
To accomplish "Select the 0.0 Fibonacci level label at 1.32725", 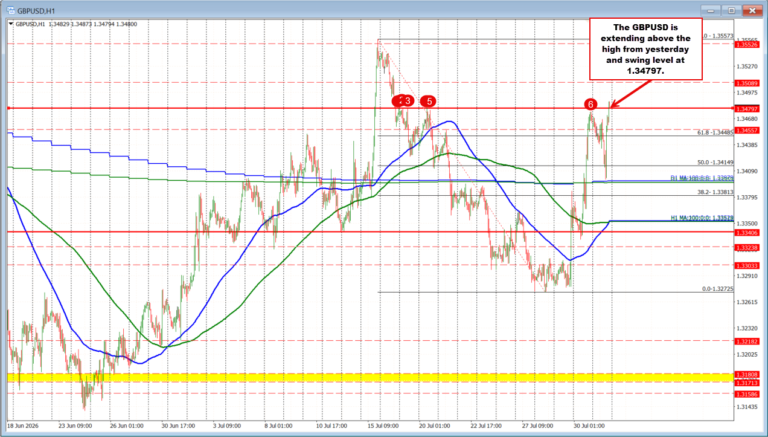I will [718, 289].
